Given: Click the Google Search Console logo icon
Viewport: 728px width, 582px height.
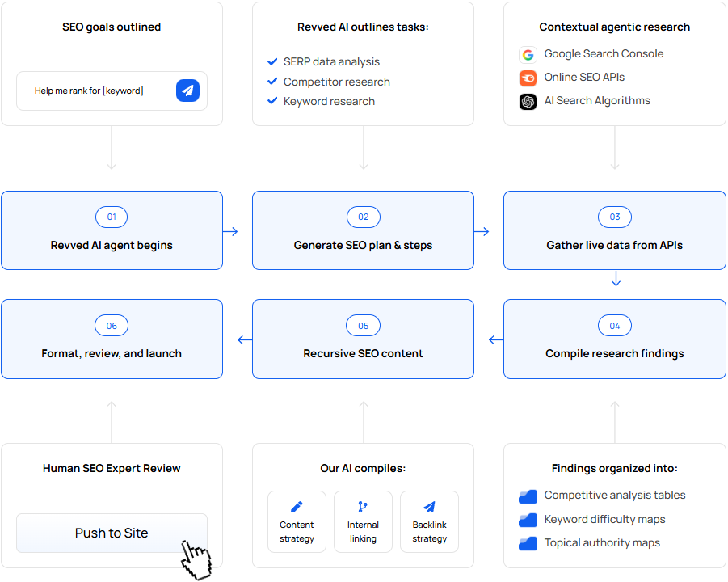Looking at the screenshot, I should [x=528, y=55].
